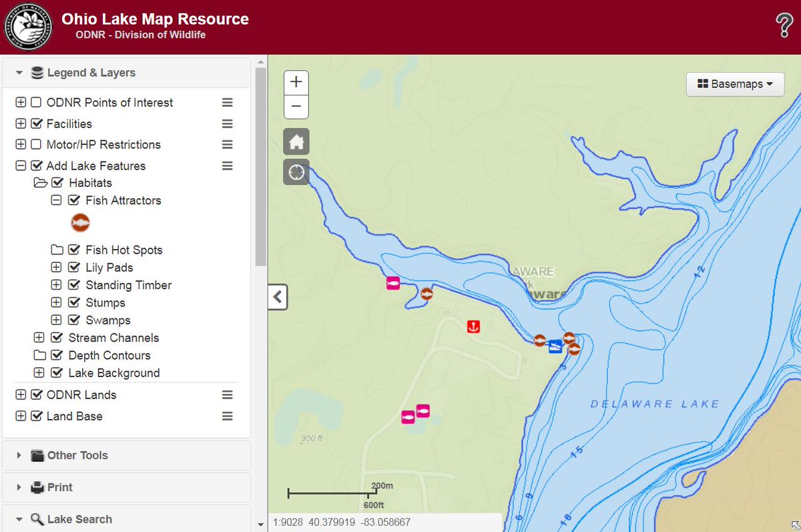Expand the Other Tools panel
Viewport: 801px width, 532px height.
(127, 455)
